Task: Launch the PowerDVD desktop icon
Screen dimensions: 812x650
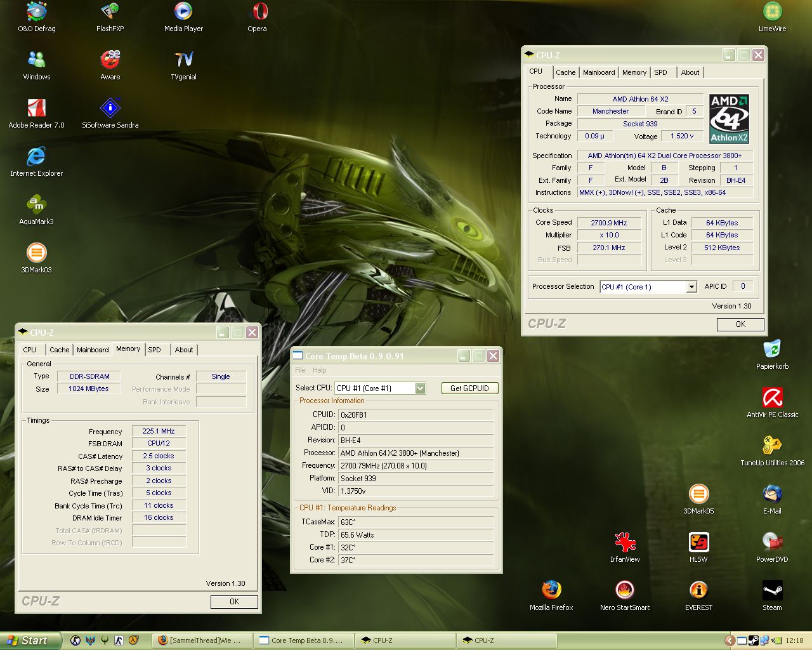Action: [x=772, y=548]
